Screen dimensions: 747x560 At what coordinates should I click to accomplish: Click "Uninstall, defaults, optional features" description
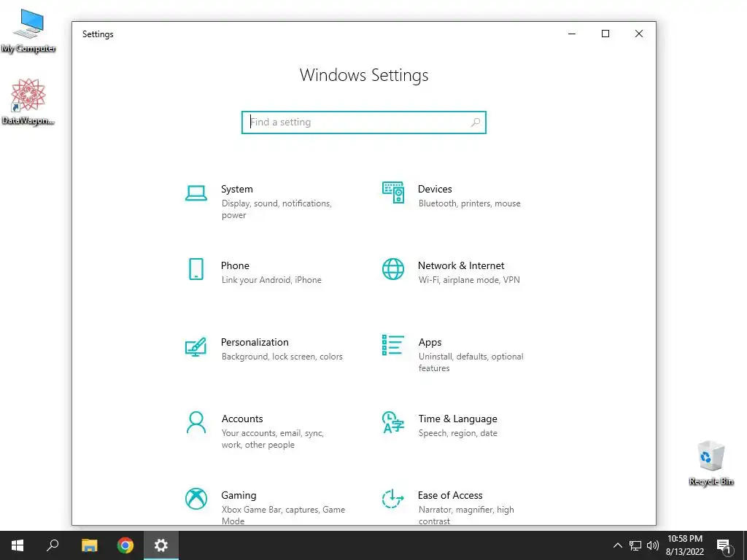[x=471, y=362]
